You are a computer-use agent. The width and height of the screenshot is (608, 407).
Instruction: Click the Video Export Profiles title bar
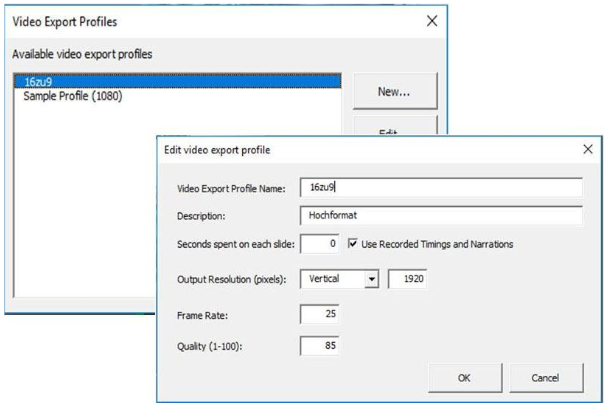200,20
